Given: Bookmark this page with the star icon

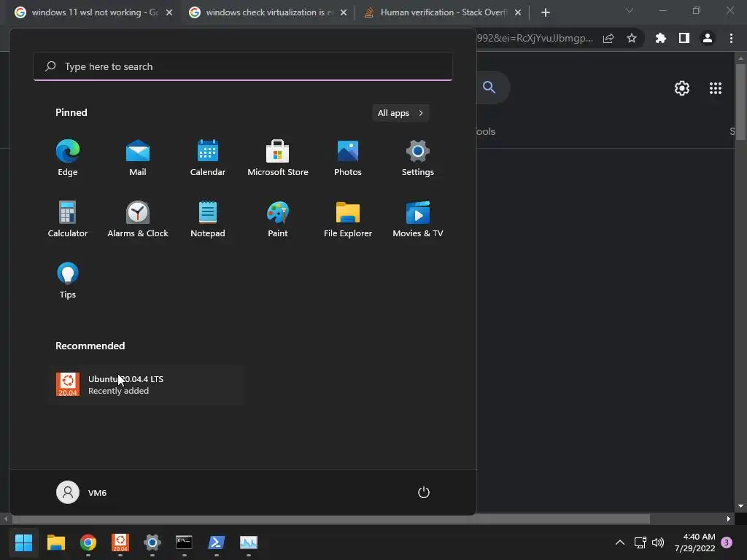Looking at the screenshot, I should click(632, 38).
